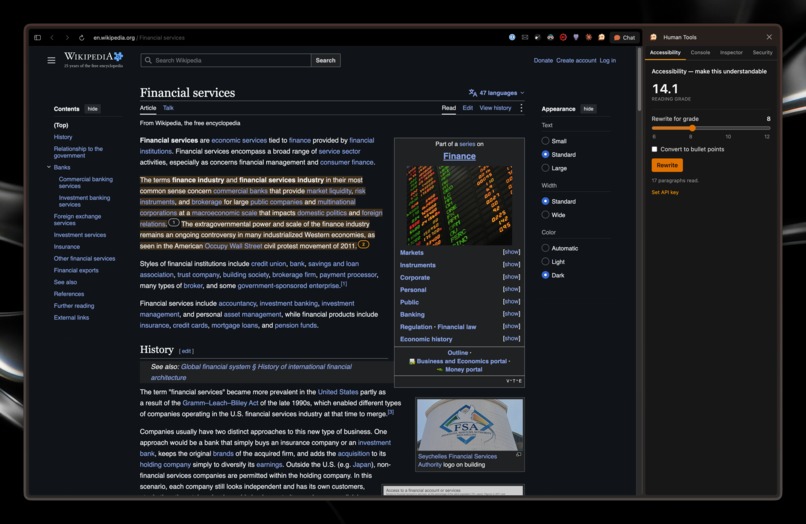The width and height of the screenshot is (806, 524).
Task: Switch to the Accessibility tab
Action: tap(665, 52)
